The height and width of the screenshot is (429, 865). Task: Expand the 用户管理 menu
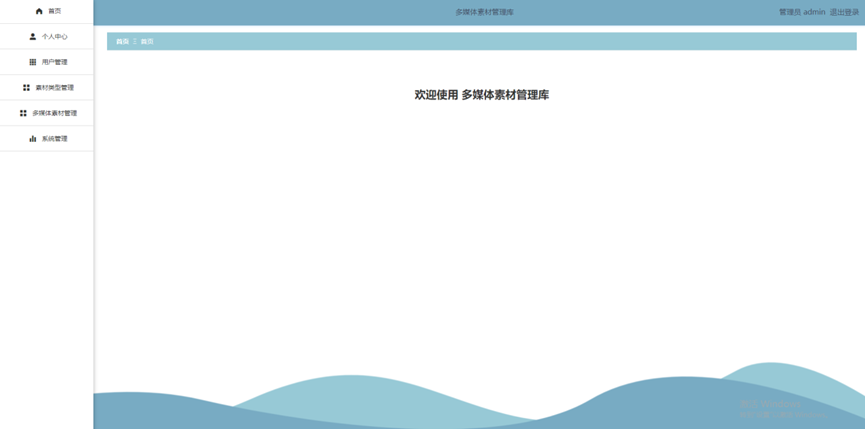[x=46, y=62]
